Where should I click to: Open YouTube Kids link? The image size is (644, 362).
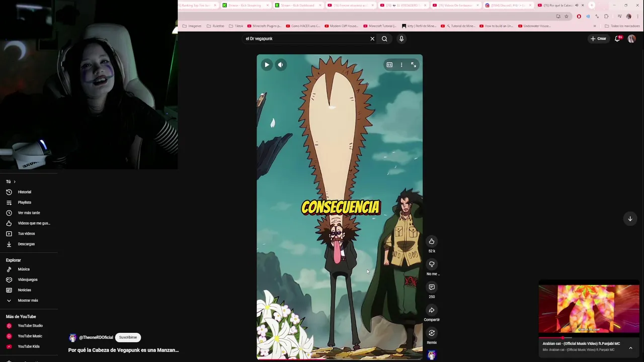[29, 346]
